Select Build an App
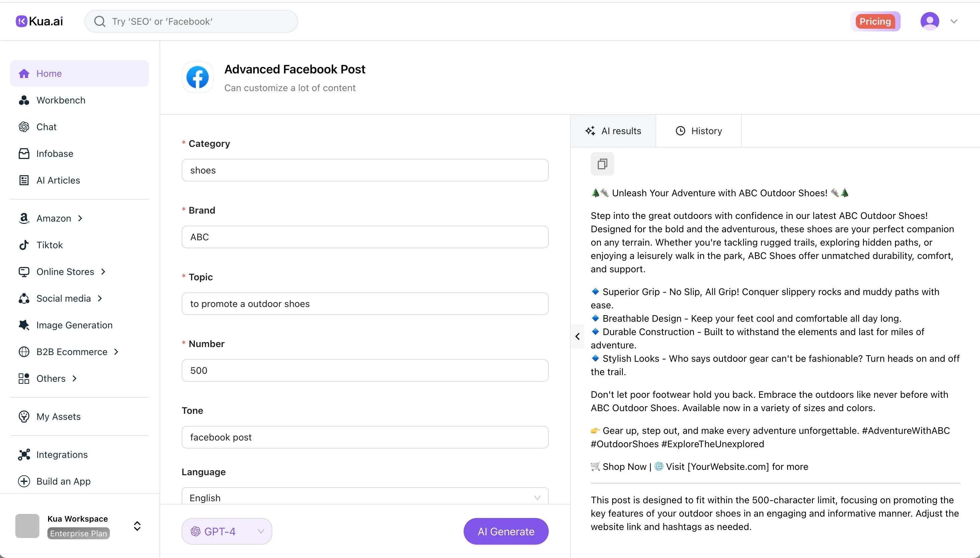This screenshot has height=558, width=980. click(63, 481)
